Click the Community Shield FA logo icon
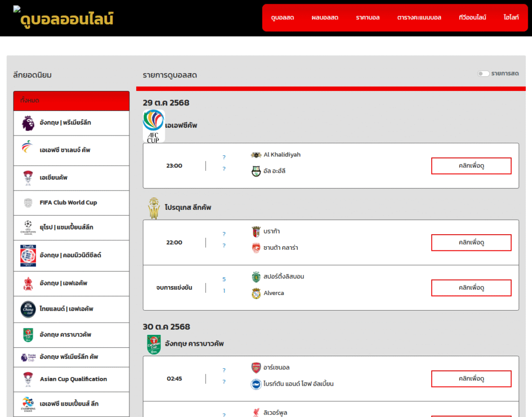This screenshot has height=417, width=532. [28, 255]
